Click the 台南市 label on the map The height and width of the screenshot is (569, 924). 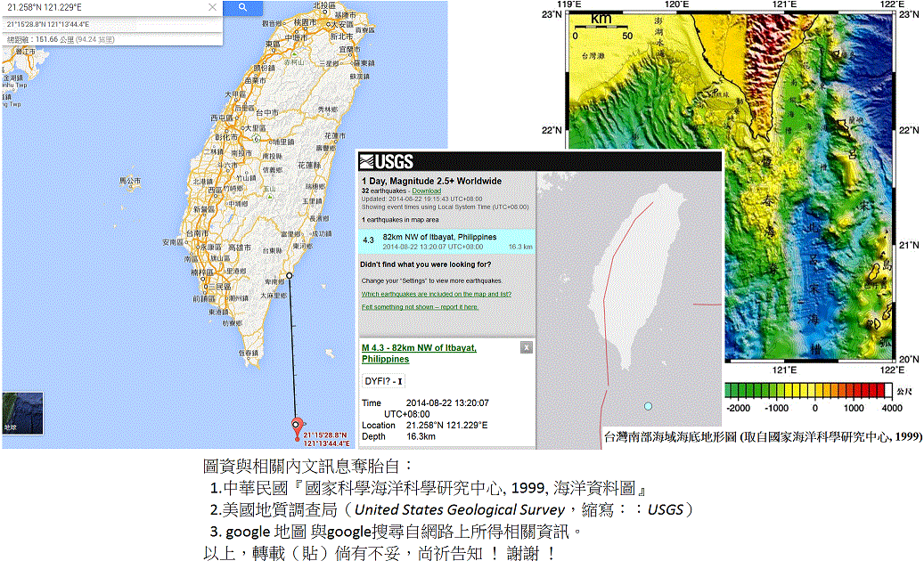pos(198,233)
